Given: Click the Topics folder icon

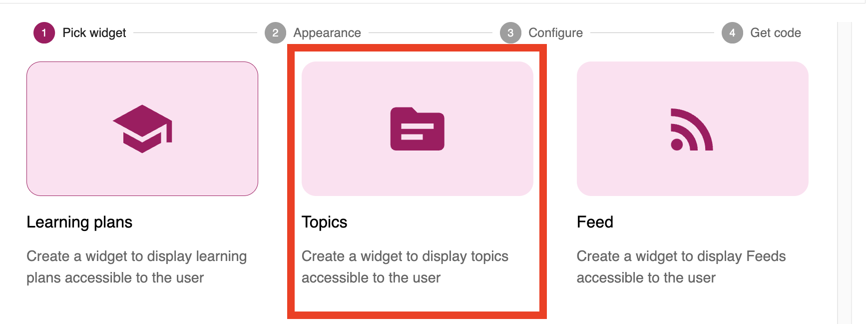Looking at the screenshot, I should click(x=417, y=128).
